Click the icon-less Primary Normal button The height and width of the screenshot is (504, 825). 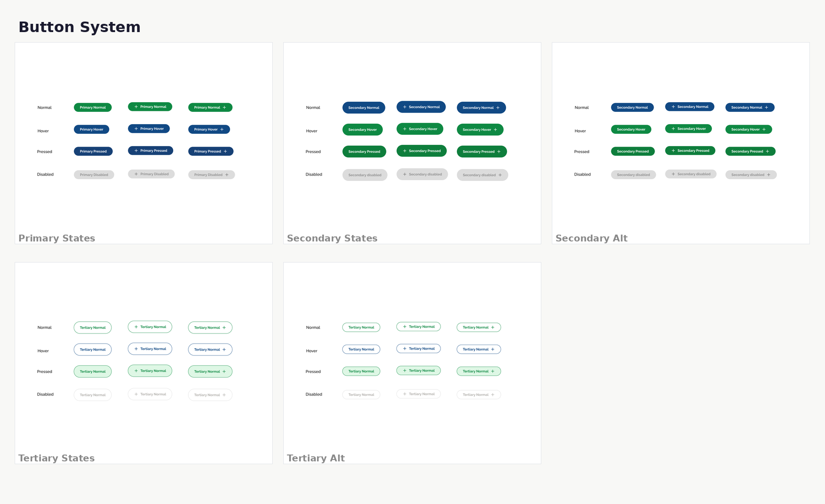coord(93,108)
